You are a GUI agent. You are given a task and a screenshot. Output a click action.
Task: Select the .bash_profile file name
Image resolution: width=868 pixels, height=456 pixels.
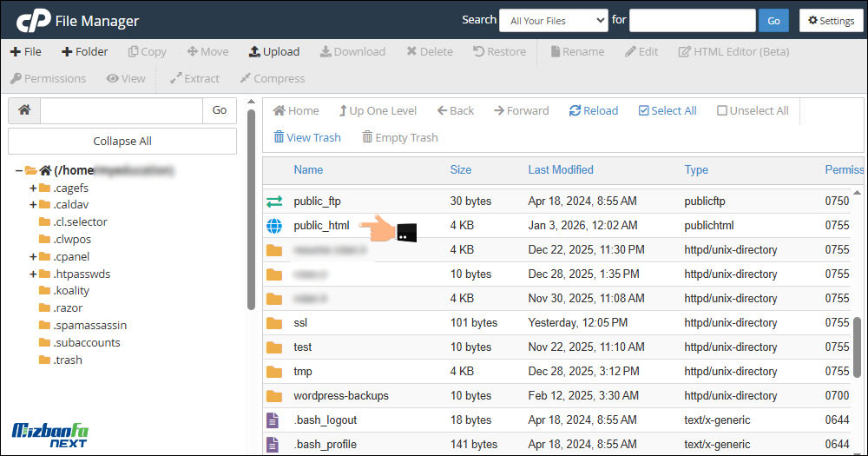(x=325, y=445)
